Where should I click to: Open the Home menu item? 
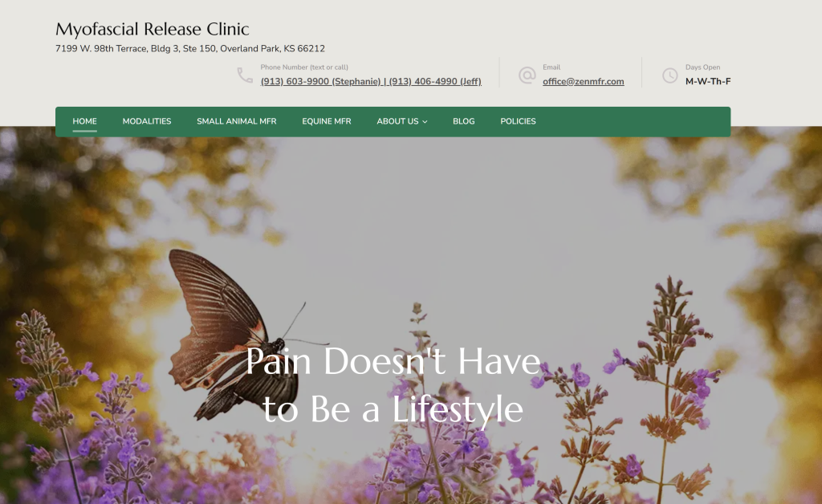84,121
